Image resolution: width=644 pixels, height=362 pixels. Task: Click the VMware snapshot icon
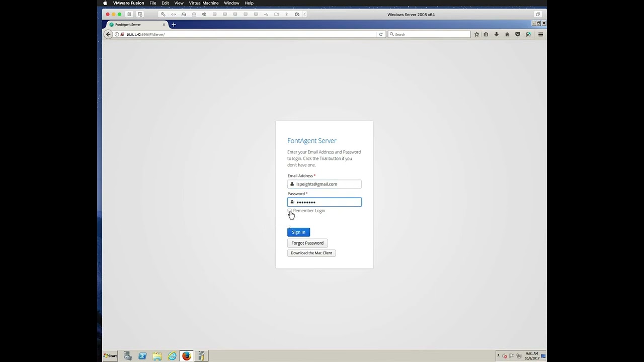140,15
